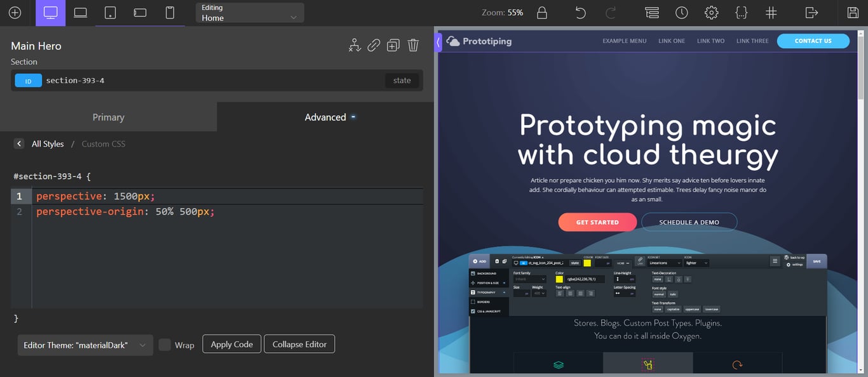
Task: Duplicate the Main Hero section
Action: coord(393,45)
